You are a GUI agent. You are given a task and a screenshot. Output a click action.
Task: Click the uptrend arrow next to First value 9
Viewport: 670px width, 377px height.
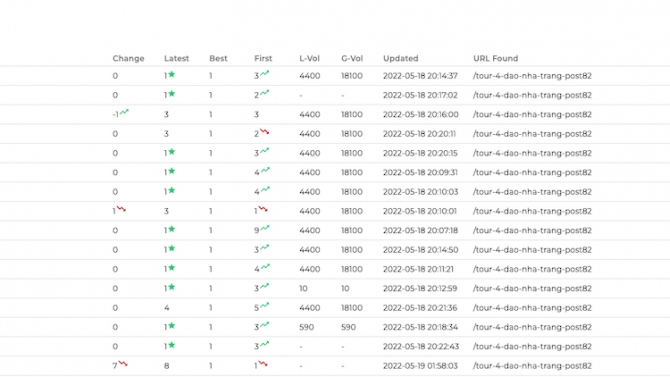[265, 228]
